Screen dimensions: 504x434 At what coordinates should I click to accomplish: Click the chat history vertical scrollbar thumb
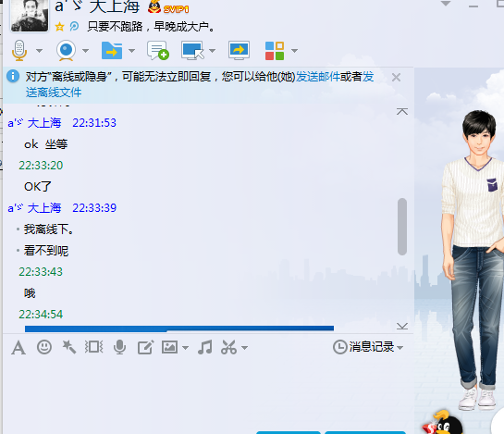pyautogui.click(x=402, y=227)
